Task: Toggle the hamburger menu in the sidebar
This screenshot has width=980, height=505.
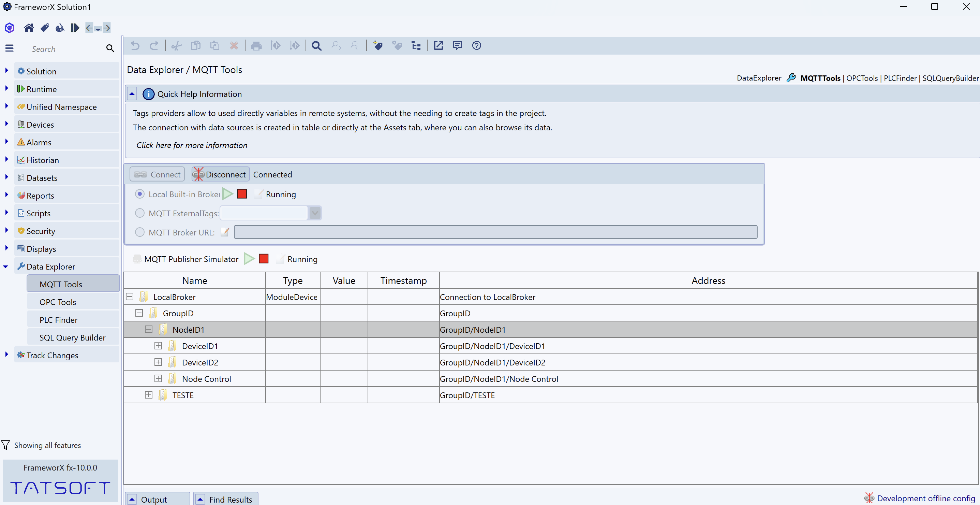Action: pos(10,48)
